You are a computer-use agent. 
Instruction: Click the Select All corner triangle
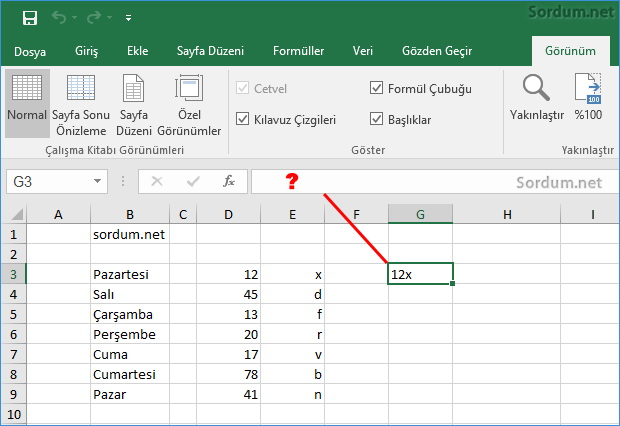tap(17, 214)
